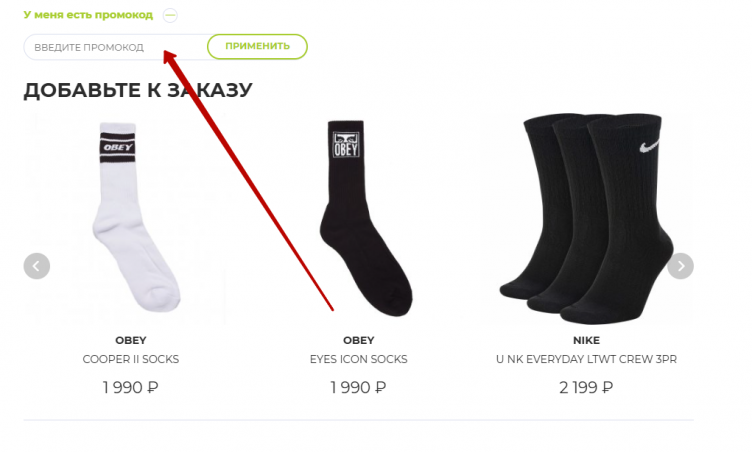Screen dimensions: 752x452
Task: Open 'U NK Everyday LTWT Crew 3PR' title
Action: [x=586, y=359]
